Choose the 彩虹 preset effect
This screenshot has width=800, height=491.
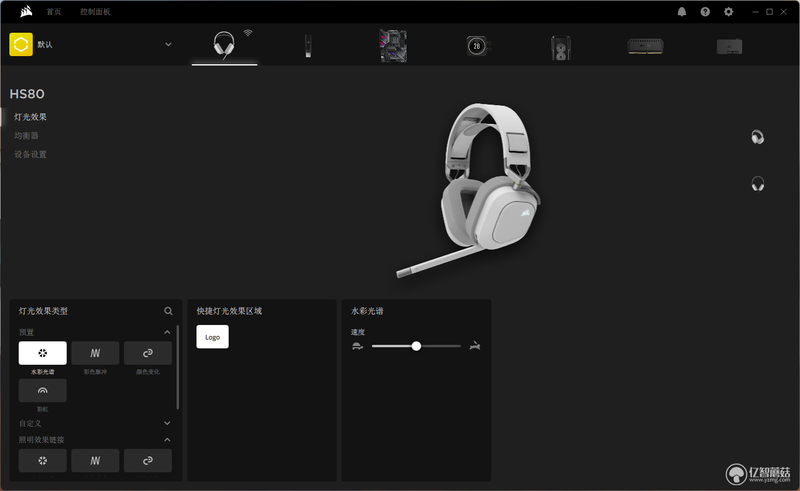pyautogui.click(x=42, y=390)
